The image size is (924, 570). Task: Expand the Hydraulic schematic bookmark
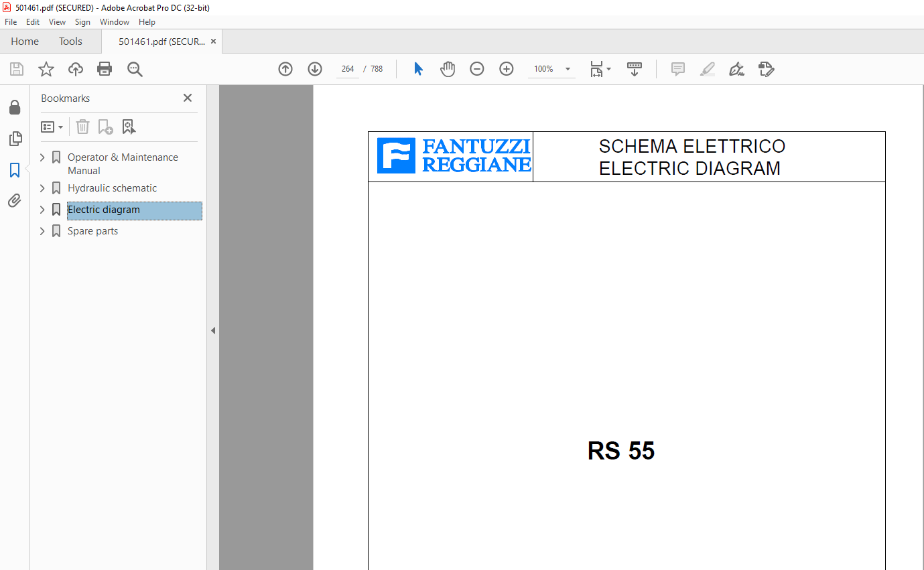click(43, 188)
